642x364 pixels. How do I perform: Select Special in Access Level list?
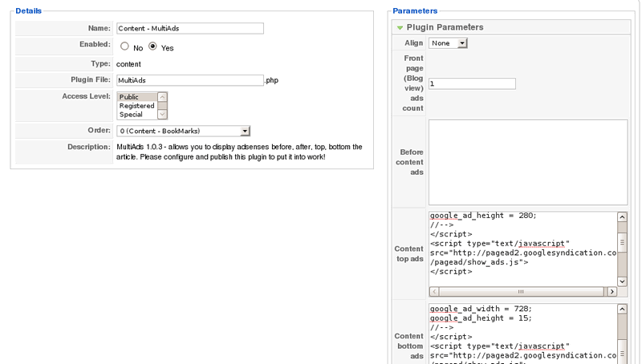coord(136,115)
